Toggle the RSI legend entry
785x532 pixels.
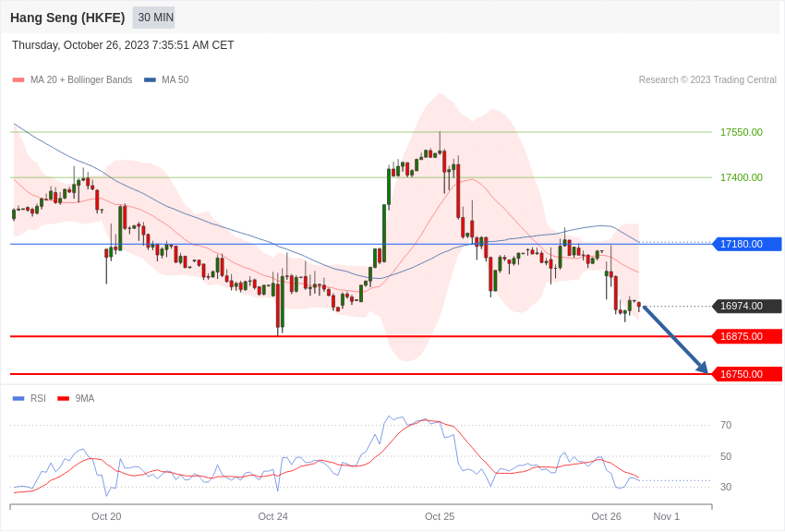tap(29, 398)
